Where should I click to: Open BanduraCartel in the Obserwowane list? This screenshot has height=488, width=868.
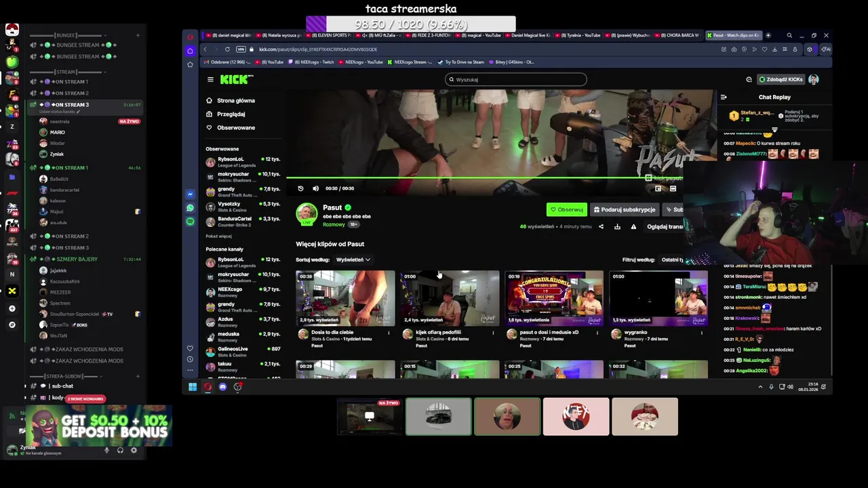click(x=243, y=222)
